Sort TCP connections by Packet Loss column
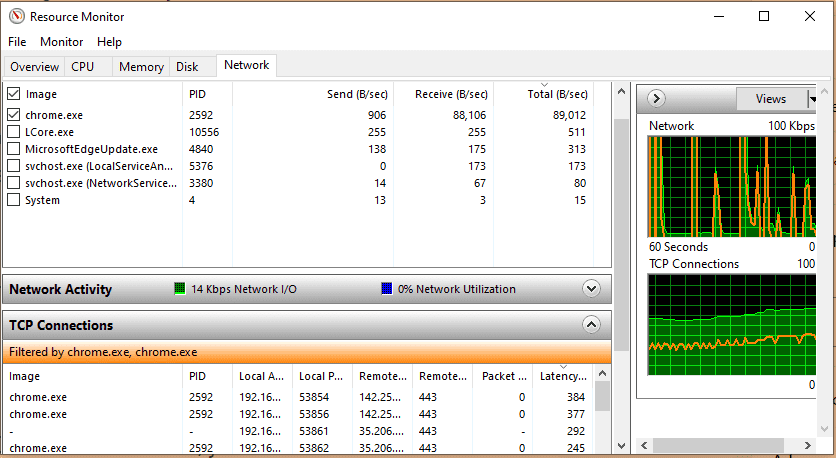Image resolution: width=836 pixels, height=458 pixels. click(x=503, y=376)
